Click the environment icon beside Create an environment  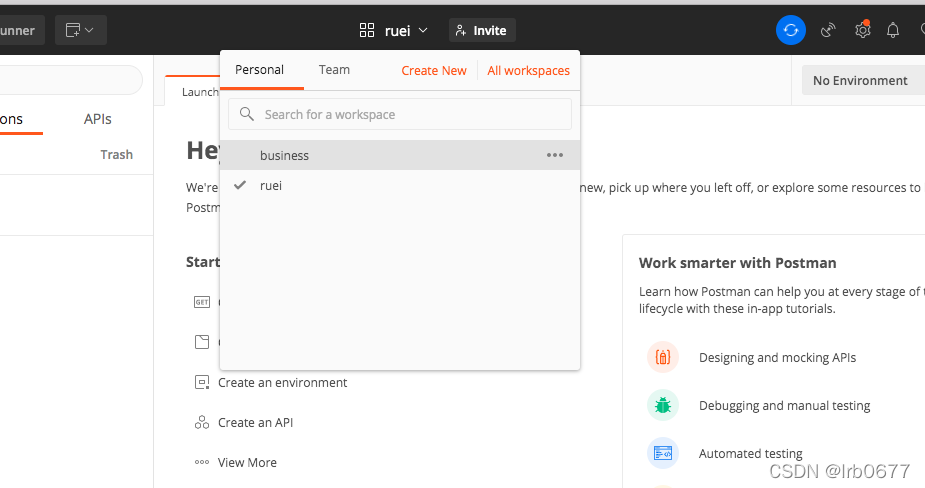(202, 382)
